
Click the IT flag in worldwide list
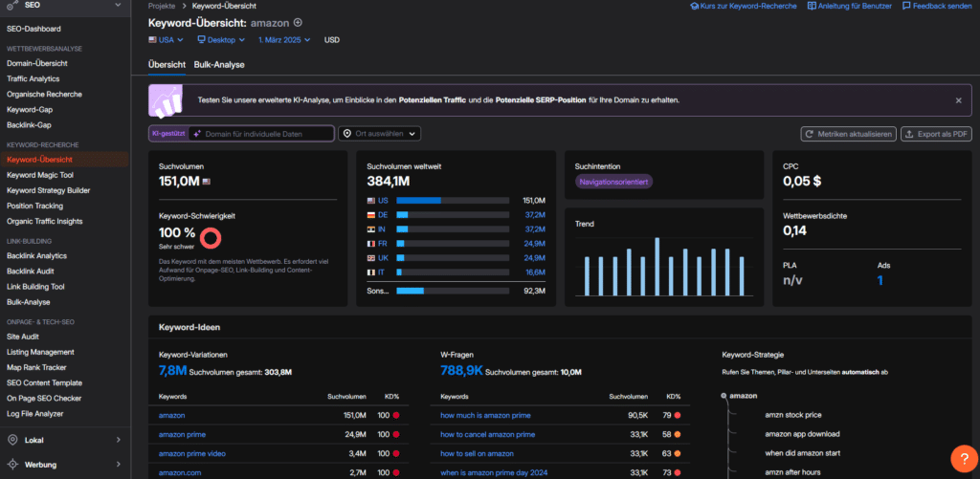tap(370, 272)
